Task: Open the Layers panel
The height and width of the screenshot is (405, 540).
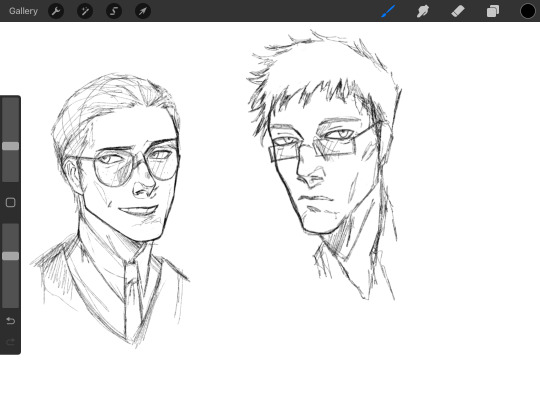Action: [493, 11]
